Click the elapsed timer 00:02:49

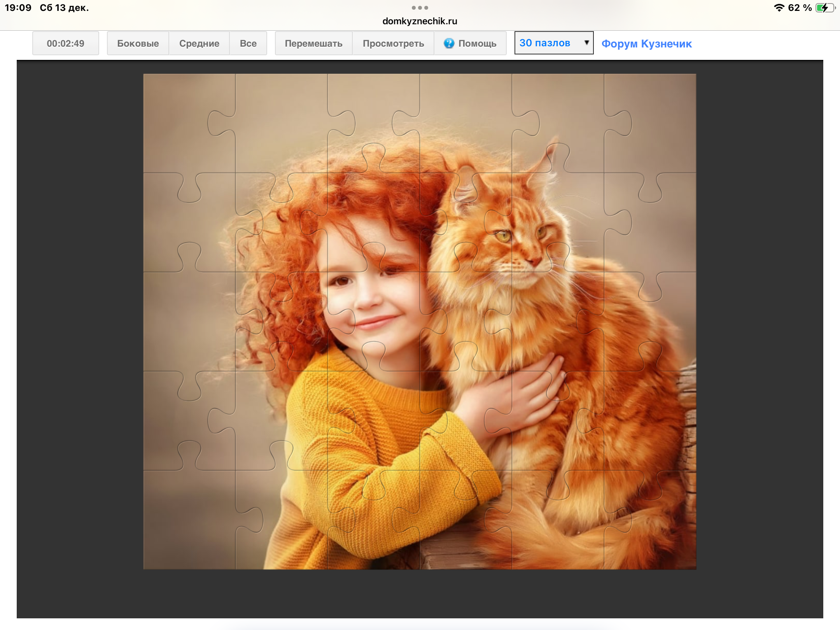[65, 43]
